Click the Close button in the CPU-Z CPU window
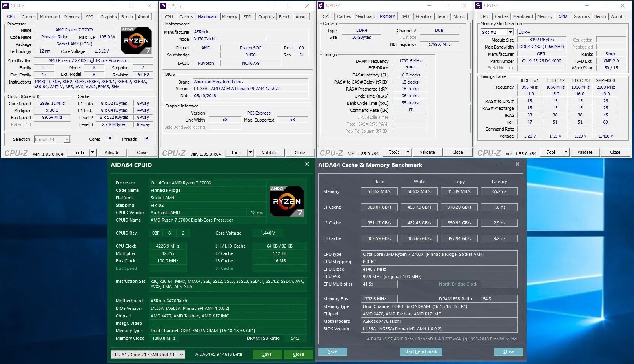 (x=142, y=153)
